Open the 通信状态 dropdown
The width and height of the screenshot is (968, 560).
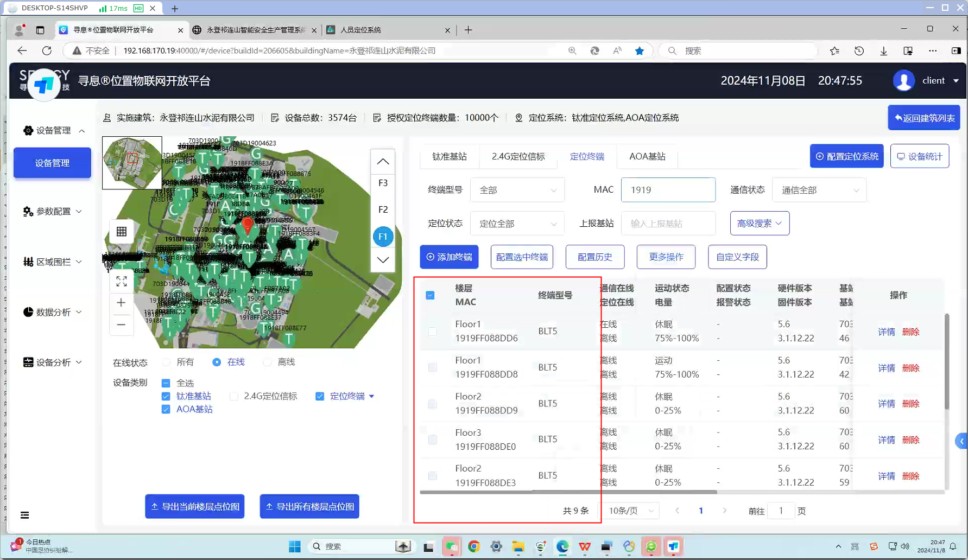819,190
